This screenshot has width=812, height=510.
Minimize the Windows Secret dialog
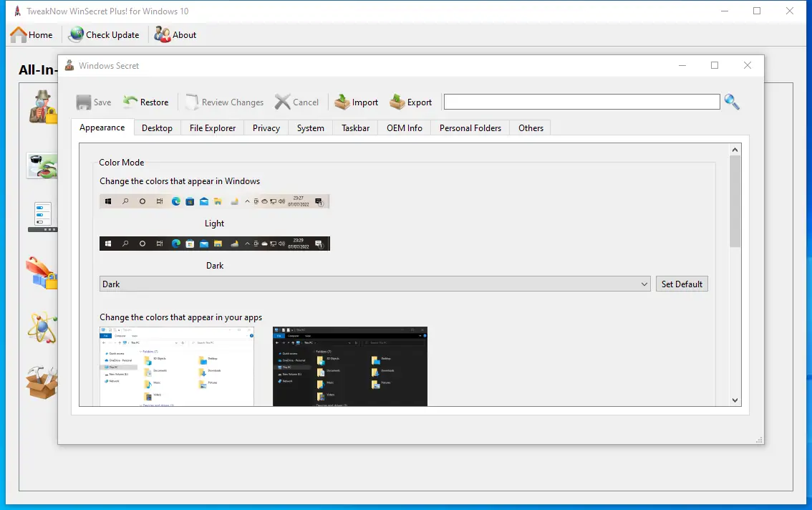click(x=682, y=65)
